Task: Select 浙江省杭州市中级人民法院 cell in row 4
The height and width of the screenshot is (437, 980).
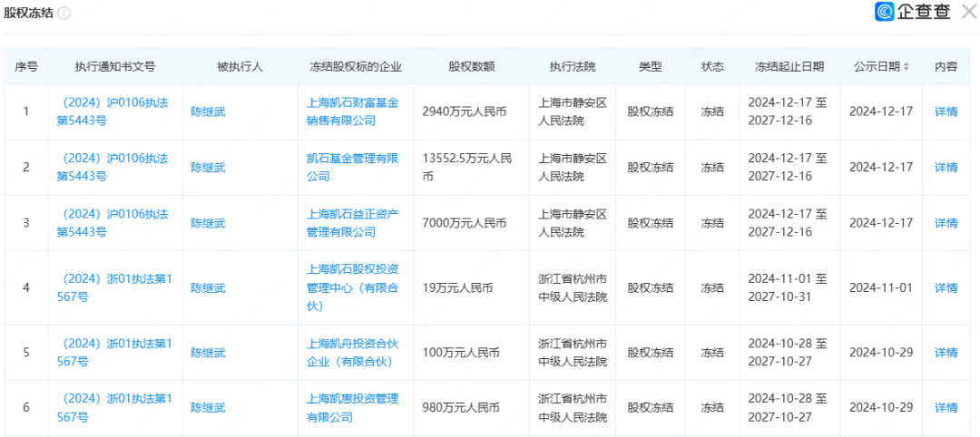Action: (x=573, y=287)
